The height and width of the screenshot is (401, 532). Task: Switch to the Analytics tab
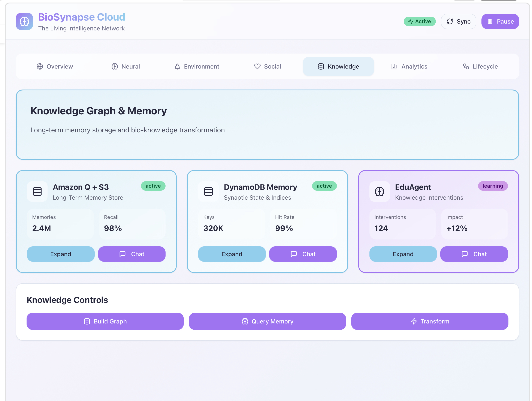(x=409, y=66)
